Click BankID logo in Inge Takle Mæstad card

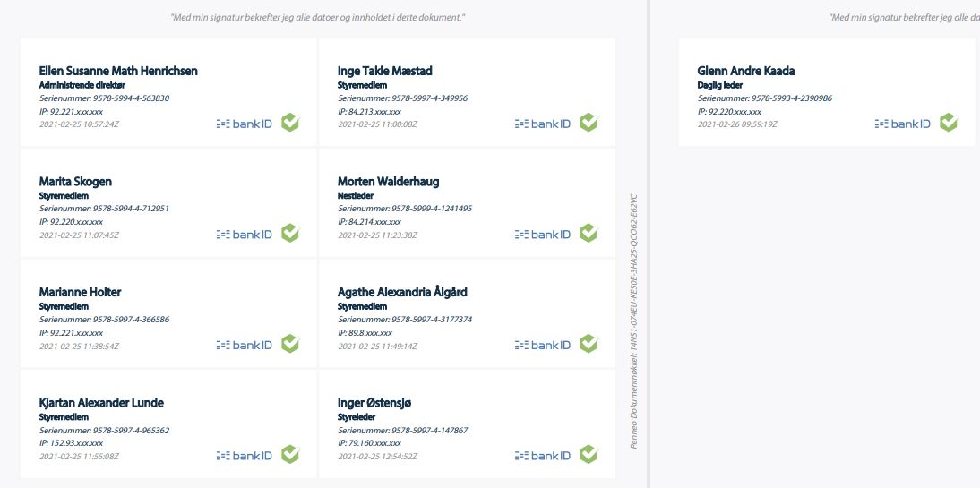tap(543, 124)
